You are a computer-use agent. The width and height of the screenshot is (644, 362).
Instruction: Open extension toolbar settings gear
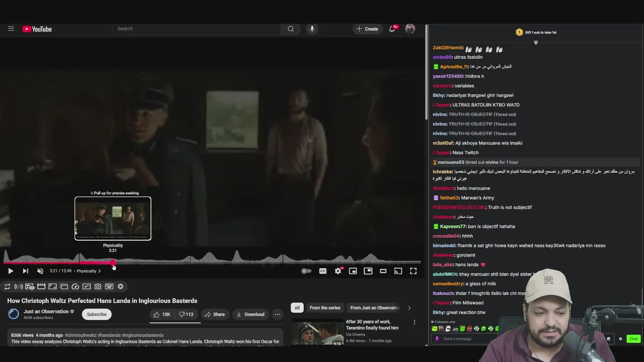coord(120,287)
